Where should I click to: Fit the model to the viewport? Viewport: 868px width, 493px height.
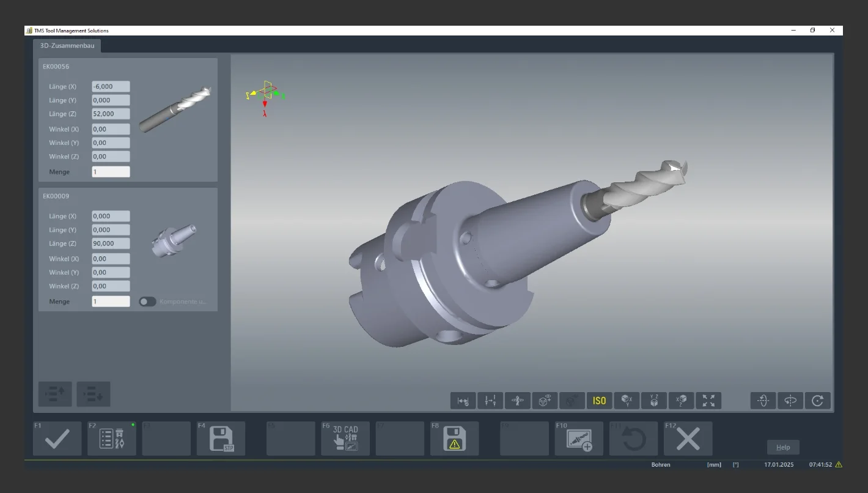[708, 401]
